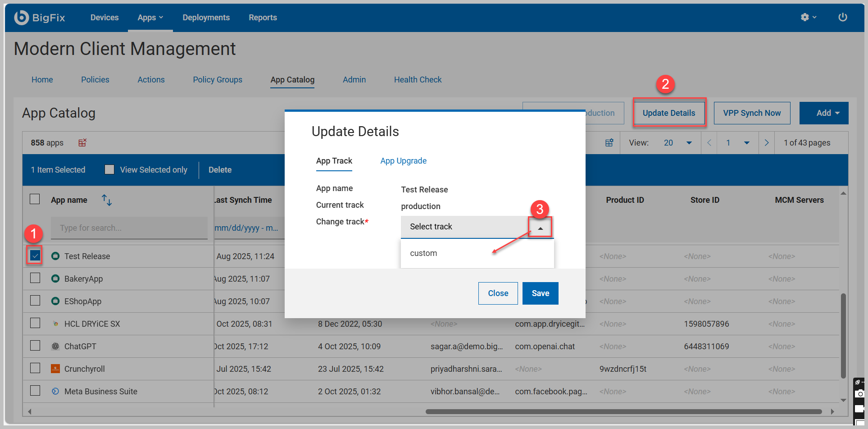
Task: Open the Actions tab
Action: click(151, 80)
